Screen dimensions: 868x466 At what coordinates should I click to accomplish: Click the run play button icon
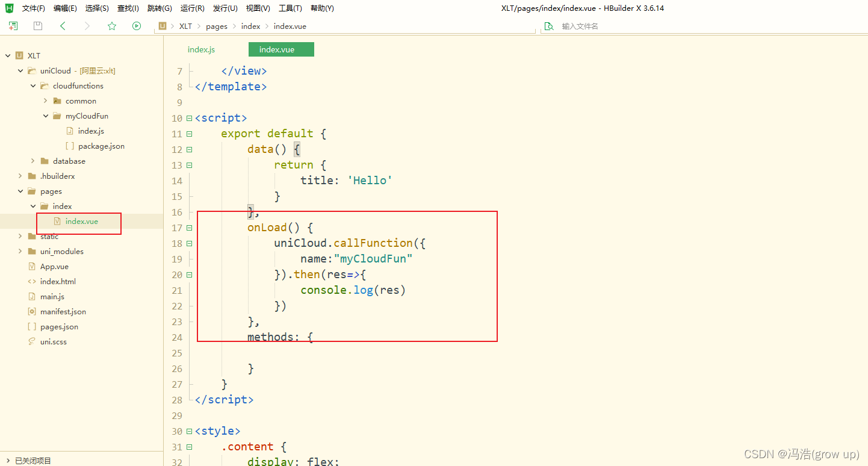pyautogui.click(x=137, y=26)
